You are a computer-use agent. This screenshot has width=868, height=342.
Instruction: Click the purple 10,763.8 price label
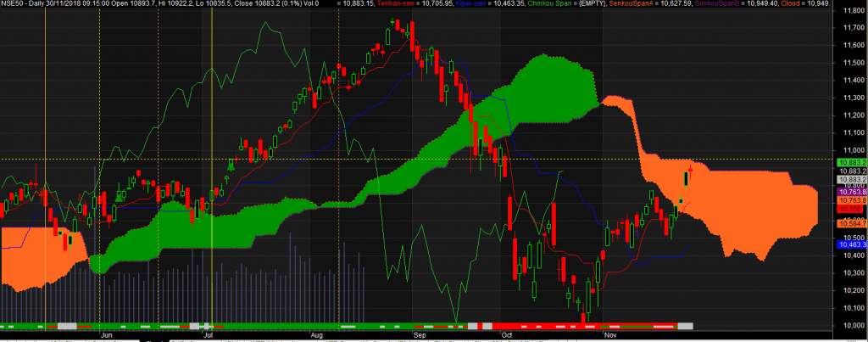[850, 193]
